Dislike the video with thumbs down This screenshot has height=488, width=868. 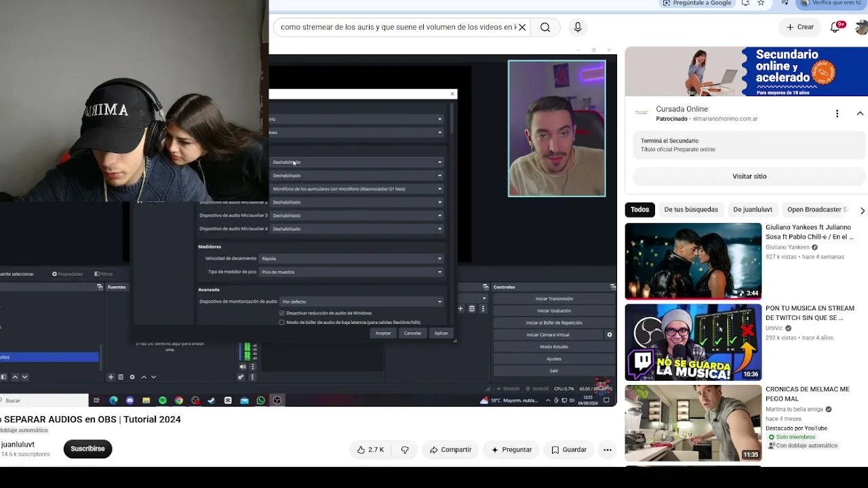pos(405,449)
